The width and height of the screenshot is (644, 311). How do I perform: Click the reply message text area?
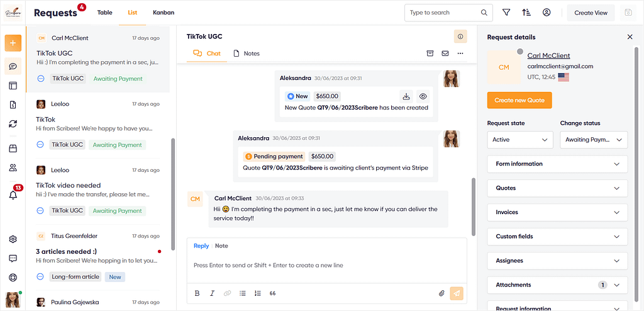click(326, 265)
